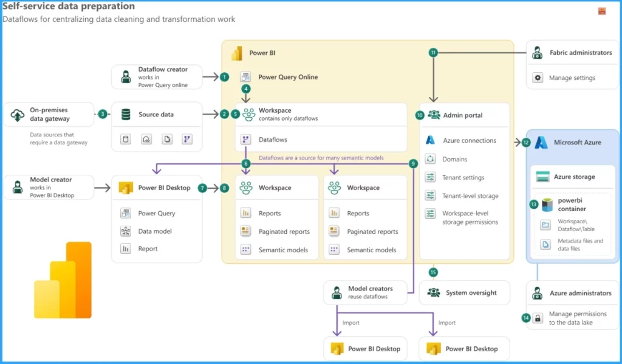Select the Power BI Desktop icon below System oversight
This screenshot has width=622, height=364.
point(433,349)
